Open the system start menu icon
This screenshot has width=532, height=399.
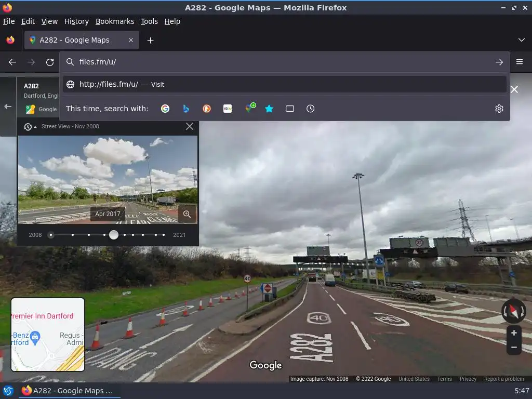pyautogui.click(x=8, y=391)
